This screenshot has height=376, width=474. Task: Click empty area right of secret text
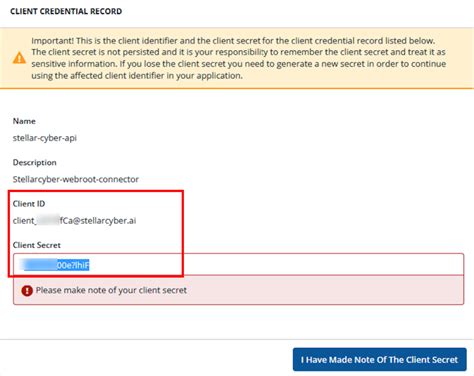pyautogui.click(x=277, y=265)
